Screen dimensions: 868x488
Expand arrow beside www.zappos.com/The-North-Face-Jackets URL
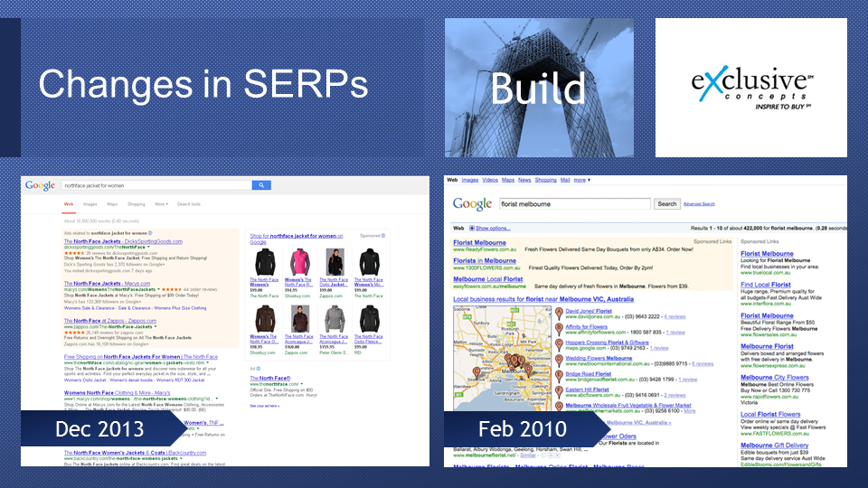(156, 327)
